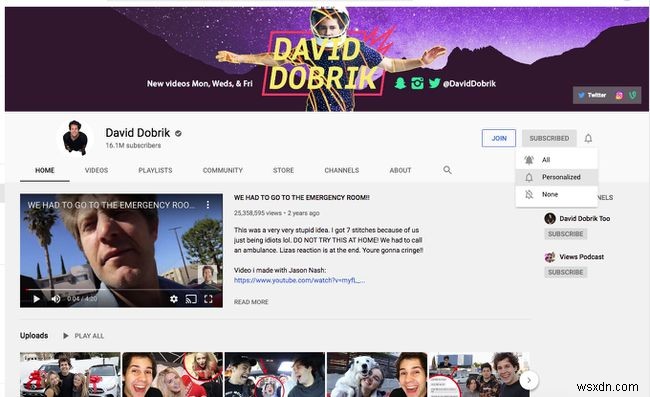Open the upload thumbnail with the white car

(x=70, y=375)
